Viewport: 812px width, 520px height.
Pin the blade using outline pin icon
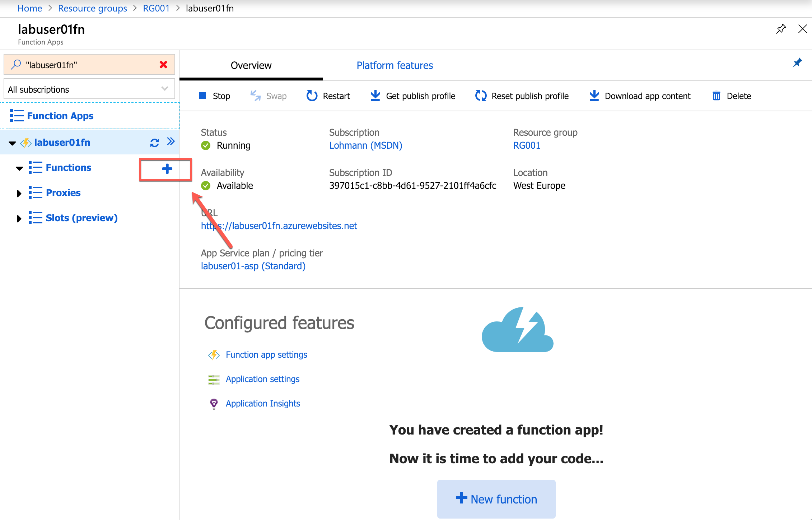coord(781,29)
